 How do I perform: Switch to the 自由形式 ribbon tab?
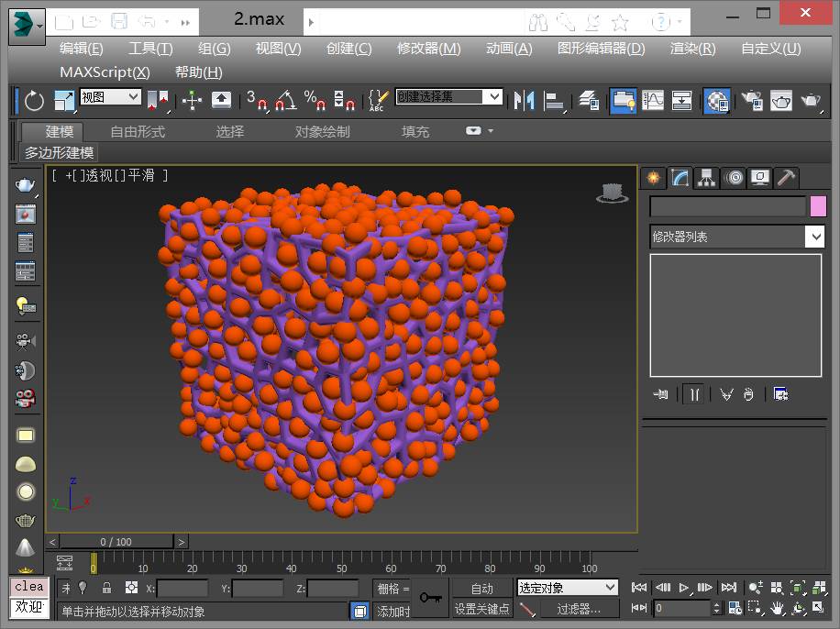[138, 131]
